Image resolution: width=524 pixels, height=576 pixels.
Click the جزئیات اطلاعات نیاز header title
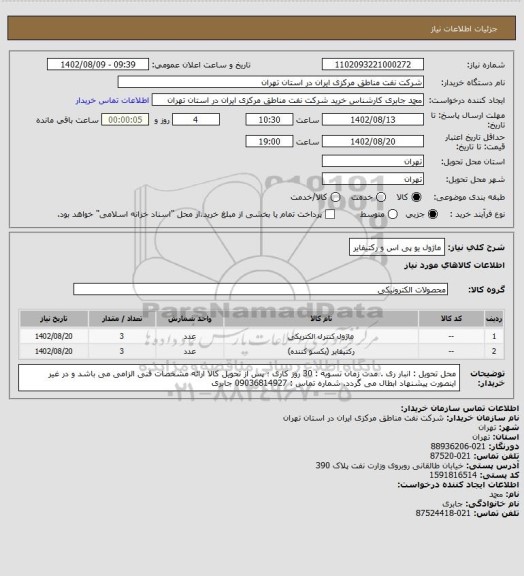click(x=464, y=29)
